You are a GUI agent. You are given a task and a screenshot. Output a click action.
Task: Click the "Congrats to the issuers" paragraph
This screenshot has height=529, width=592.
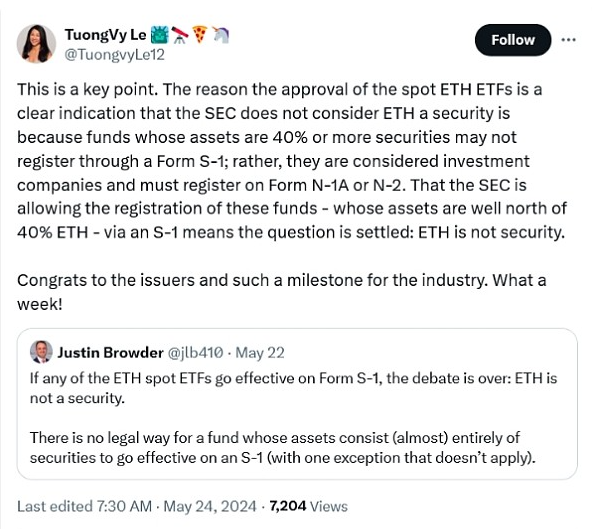pyautogui.click(x=282, y=292)
